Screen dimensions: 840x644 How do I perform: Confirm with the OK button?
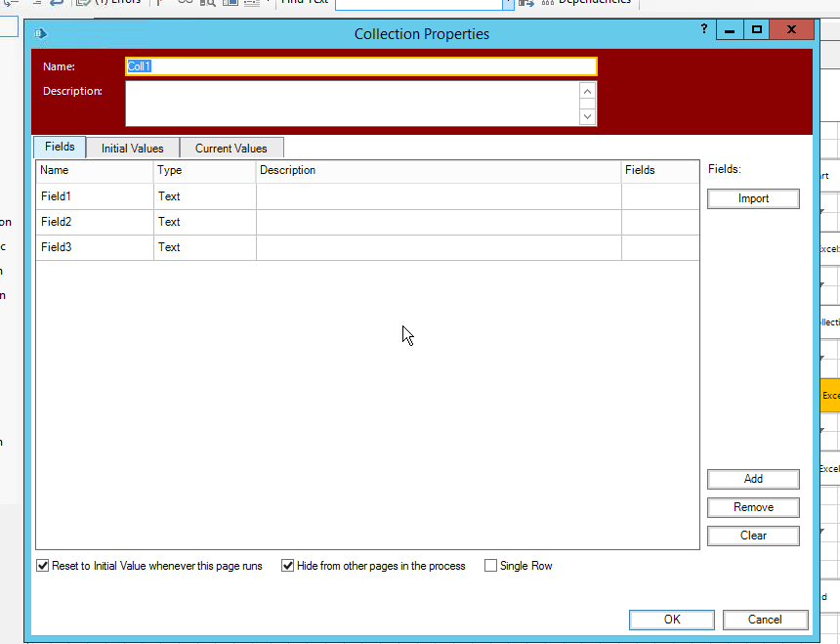click(672, 620)
